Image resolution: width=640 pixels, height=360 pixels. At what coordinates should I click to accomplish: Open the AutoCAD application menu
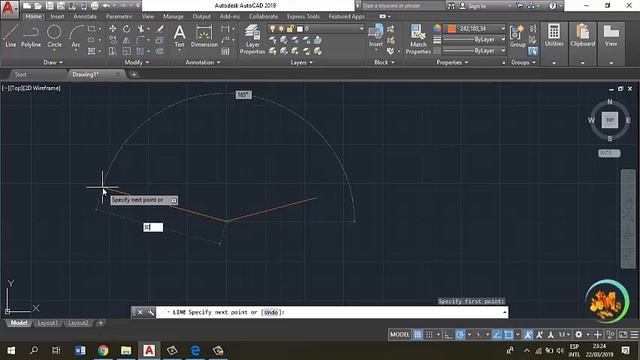[9, 9]
